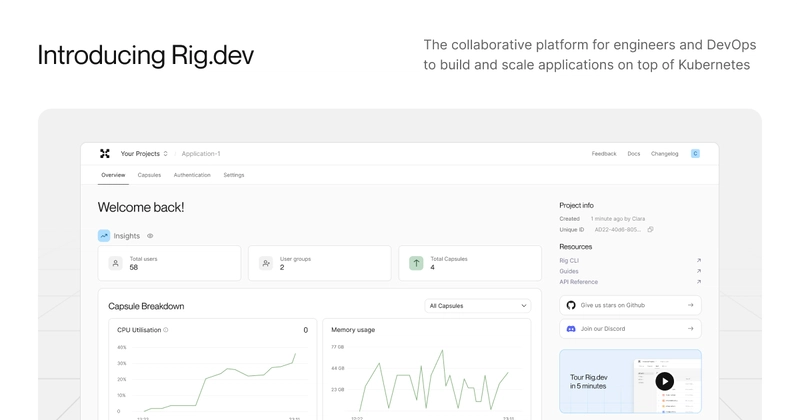800x420 pixels.
Task: Play the Tour Rig.dev video
Action: 664,381
